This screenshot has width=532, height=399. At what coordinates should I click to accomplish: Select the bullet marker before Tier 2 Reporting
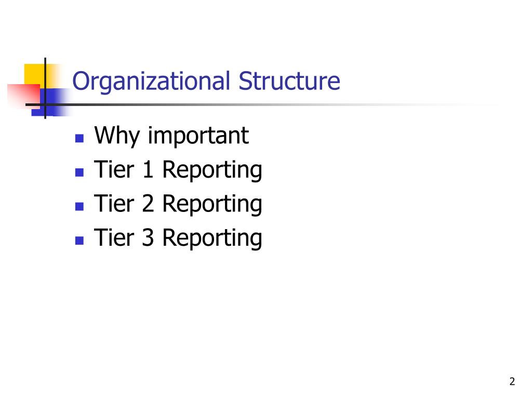point(79,206)
